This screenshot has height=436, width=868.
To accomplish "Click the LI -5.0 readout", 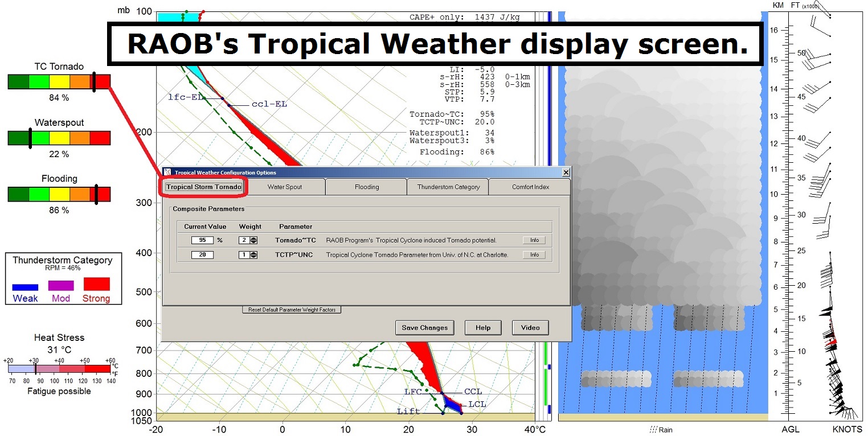I will click(x=472, y=69).
